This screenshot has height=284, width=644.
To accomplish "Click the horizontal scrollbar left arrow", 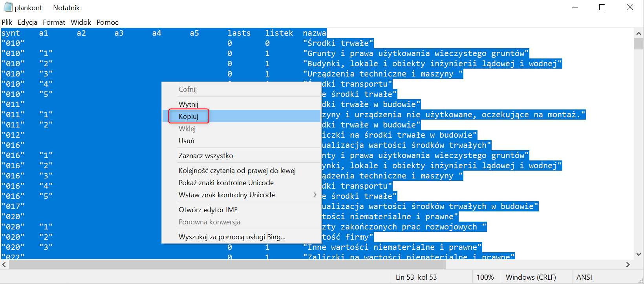I will [4, 265].
